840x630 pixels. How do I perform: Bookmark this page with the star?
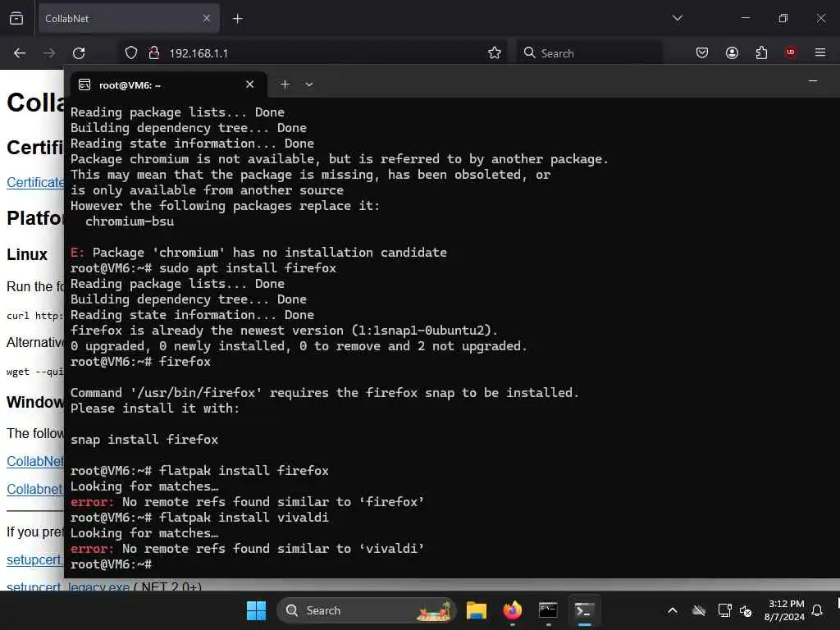tap(495, 53)
